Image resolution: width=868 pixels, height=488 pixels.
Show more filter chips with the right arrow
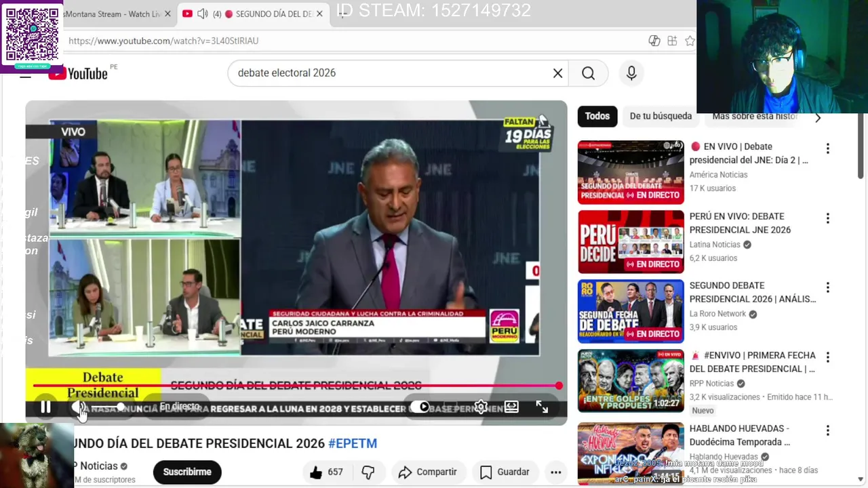pos(818,117)
